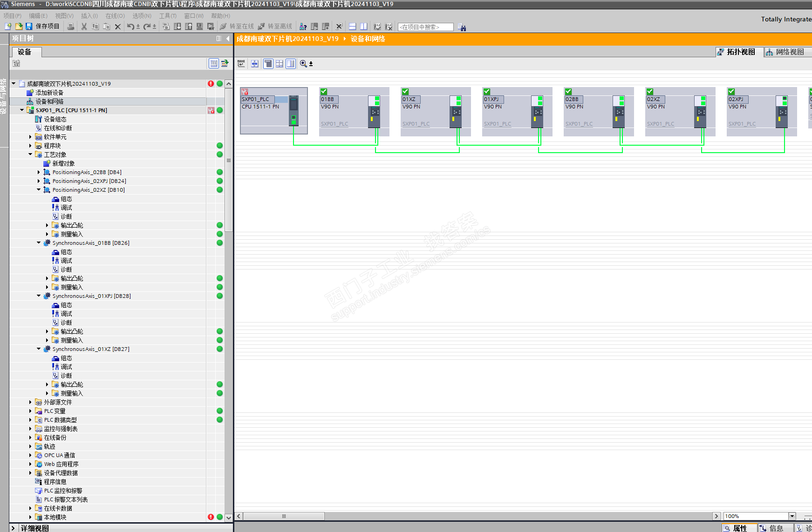The width and height of the screenshot is (812, 532).
Task: Click the upload from device icon
Action: coord(188,27)
